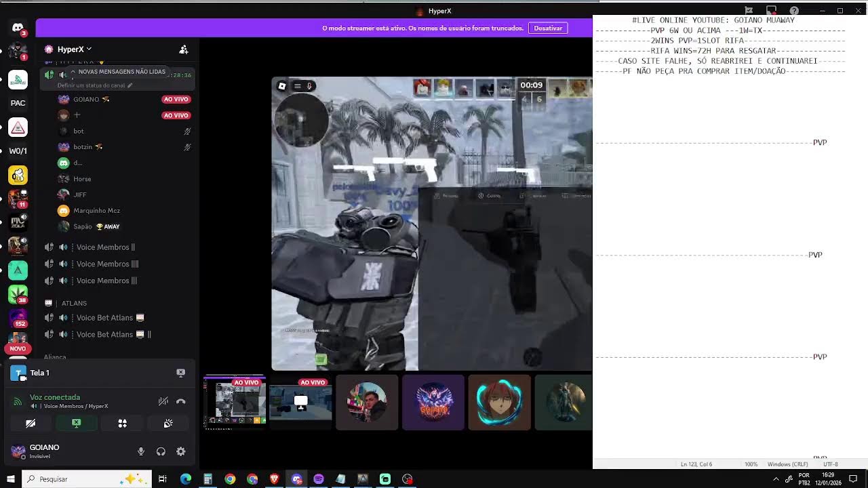Open Microsoft Edge from taskbar
Viewport: 868px width, 488px height.
coord(185,479)
